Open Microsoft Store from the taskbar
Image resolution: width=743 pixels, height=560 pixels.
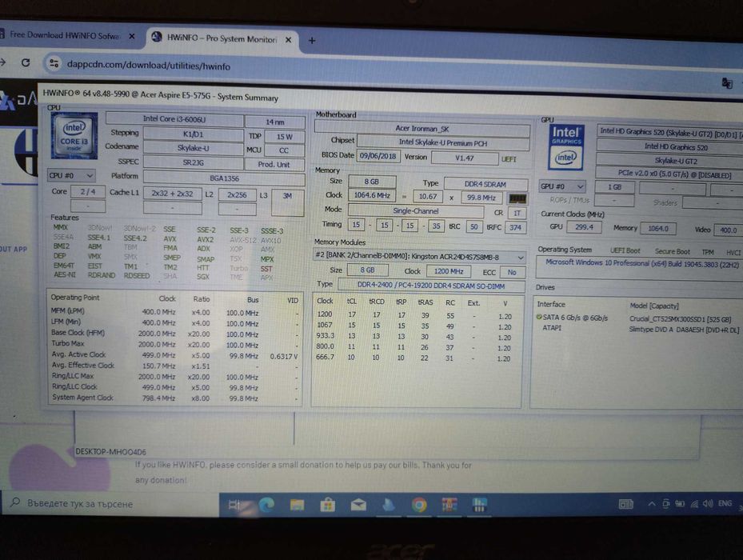point(327,506)
